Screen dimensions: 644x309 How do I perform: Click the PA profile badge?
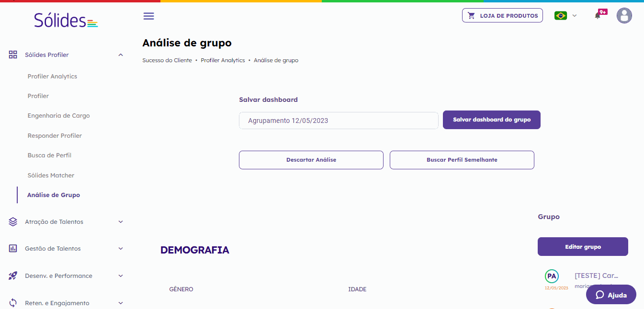coord(552,276)
